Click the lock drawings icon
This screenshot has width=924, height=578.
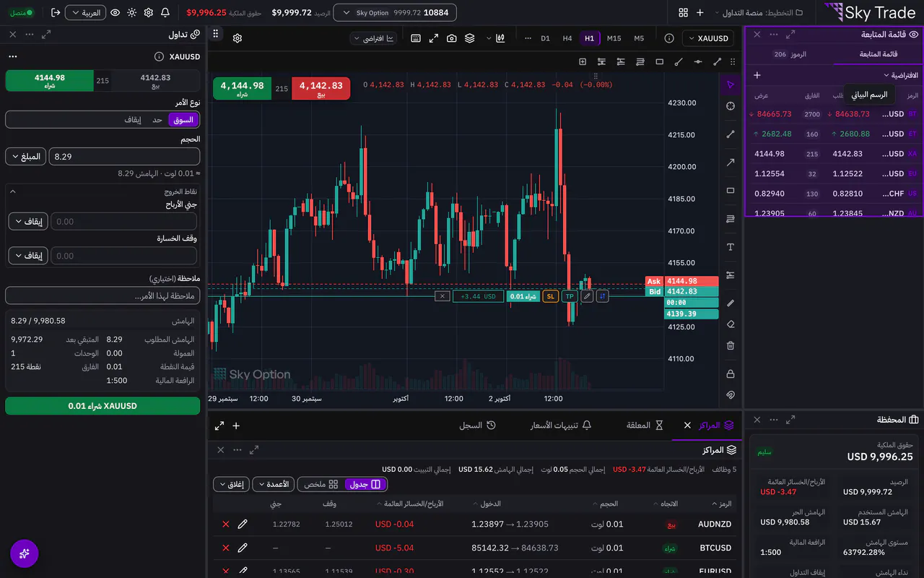coord(731,374)
